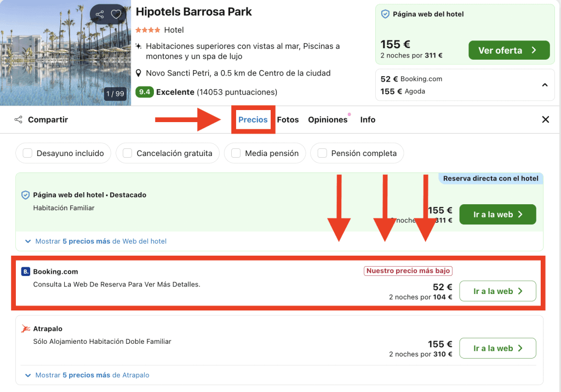Close the hotel details panel with X
The image size is (561, 392).
click(x=545, y=120)
